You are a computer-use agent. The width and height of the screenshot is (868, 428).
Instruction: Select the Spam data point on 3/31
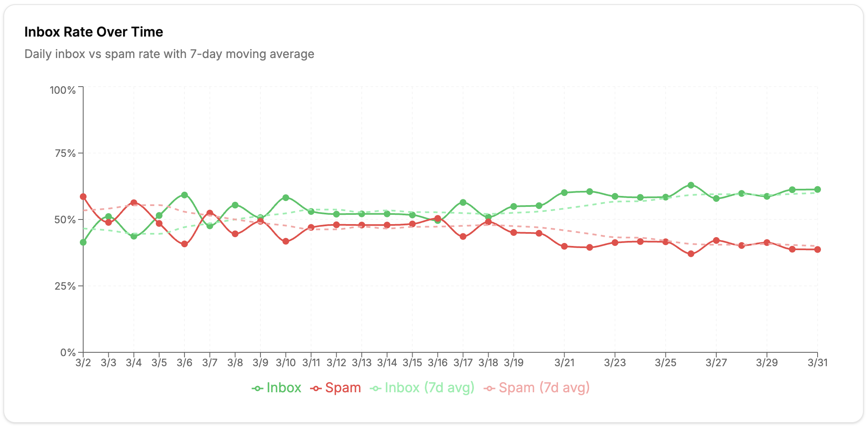pyautogui.click(x=817, y=249)
